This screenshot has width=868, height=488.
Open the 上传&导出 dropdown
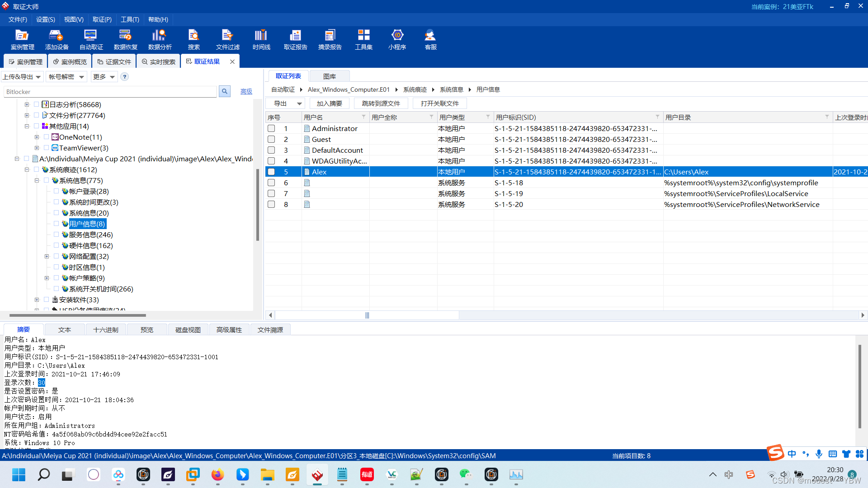pos(22,77)
